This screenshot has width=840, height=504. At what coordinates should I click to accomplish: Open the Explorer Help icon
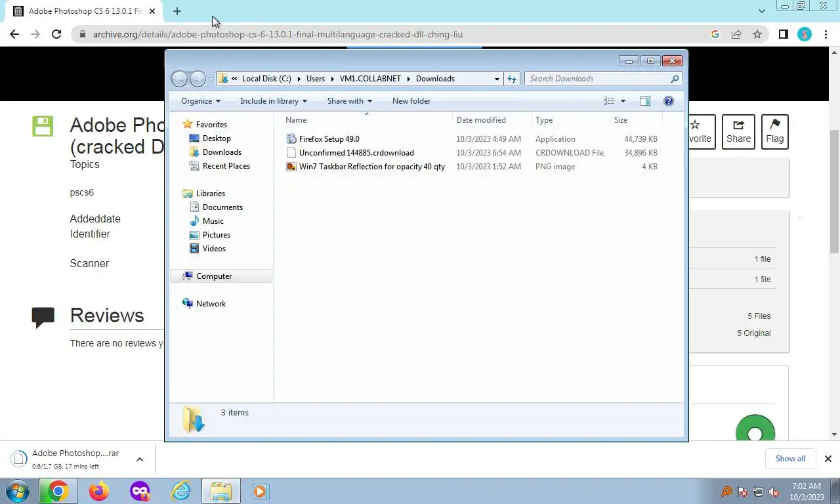click(x=669, y=101)
